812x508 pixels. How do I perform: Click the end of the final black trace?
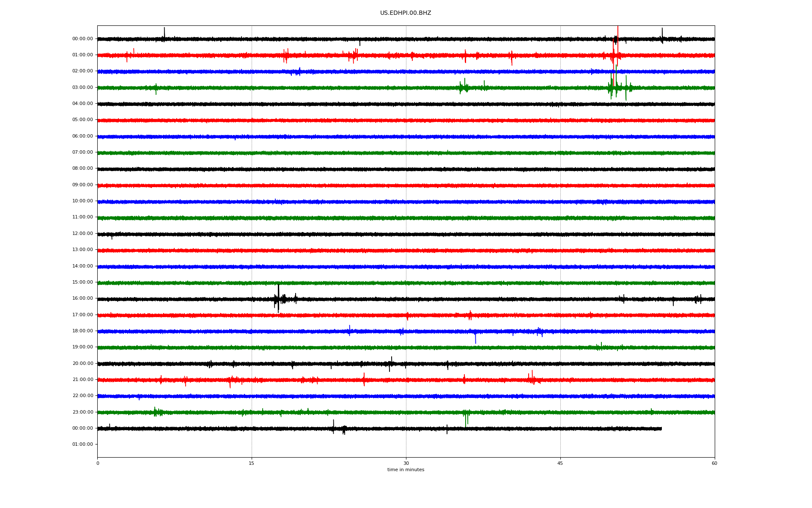coord(661,429)
